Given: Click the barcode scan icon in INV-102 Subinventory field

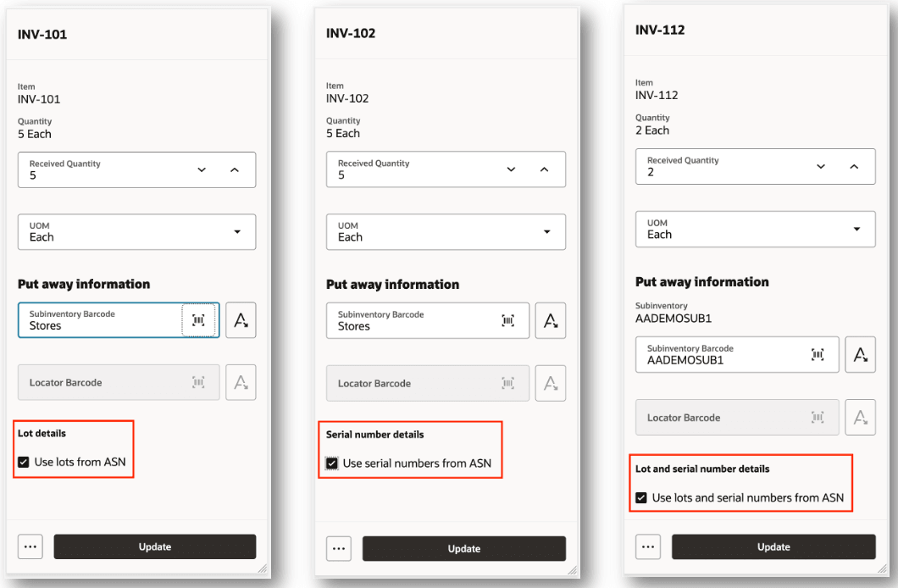Looking at the screenshot, I should pyautogui.click(x=507, y=320).
